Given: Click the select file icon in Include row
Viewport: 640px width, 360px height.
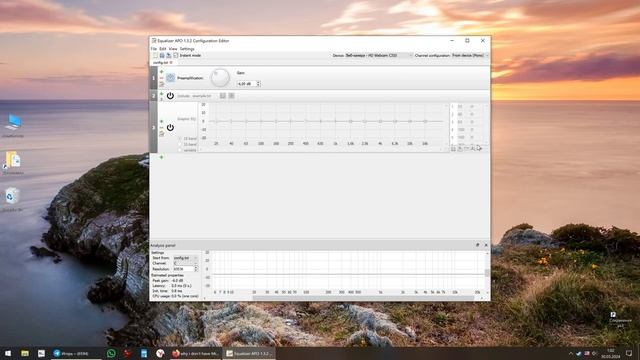Looking at the screenshot, I should [x=223, y=96].
